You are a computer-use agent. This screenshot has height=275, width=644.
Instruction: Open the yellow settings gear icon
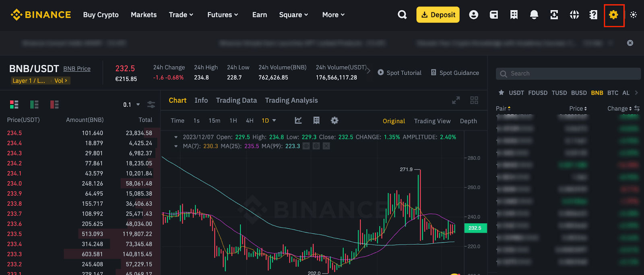click(613, 15)
